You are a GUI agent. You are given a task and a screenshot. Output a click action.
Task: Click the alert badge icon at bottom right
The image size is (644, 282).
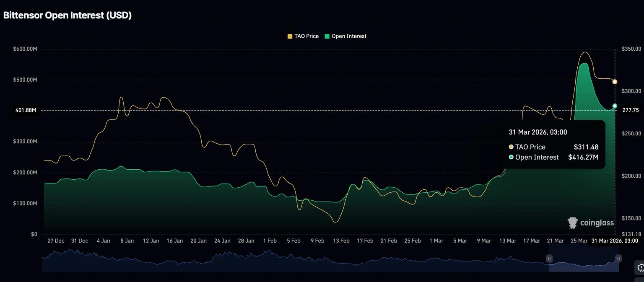coord(640,268)
